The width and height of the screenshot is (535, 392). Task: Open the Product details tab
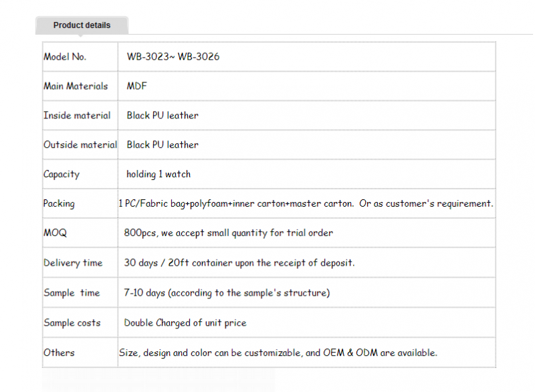click(82, 25)
